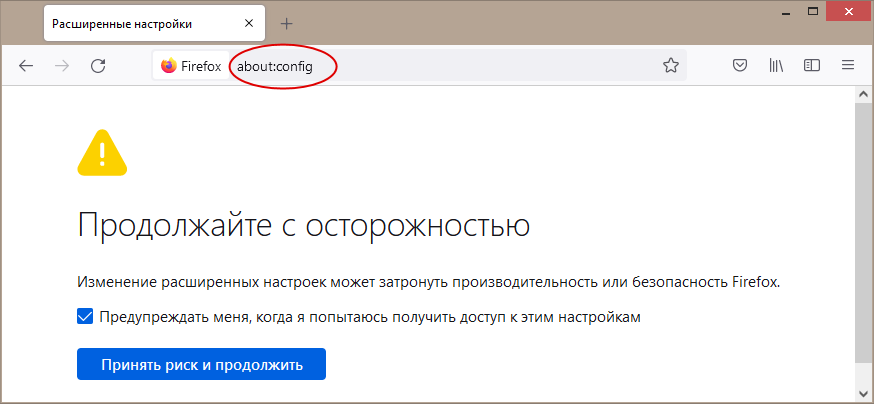
Task: Click the yellow warning triangle icon
Action: coord(102,153)
